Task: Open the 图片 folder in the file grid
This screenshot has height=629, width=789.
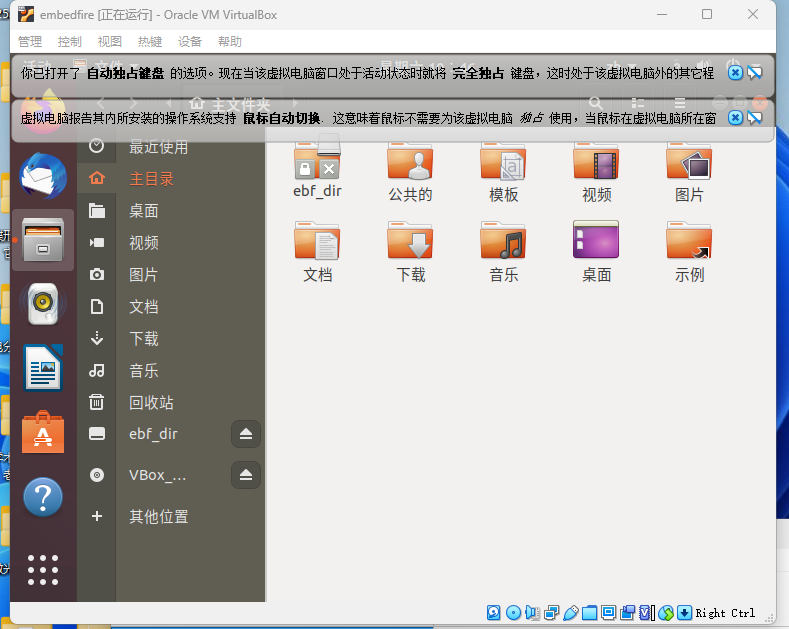Action: pos(689,172)
